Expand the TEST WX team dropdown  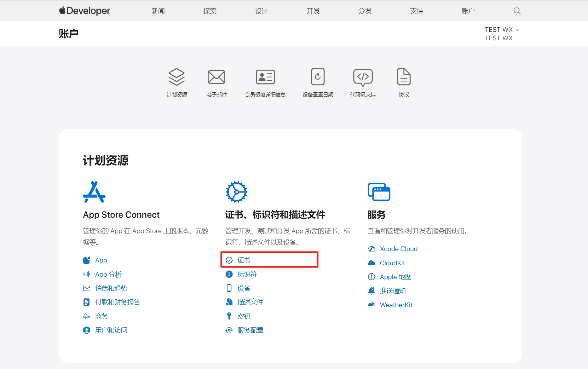pyautogui.click(x=502, y=30)
